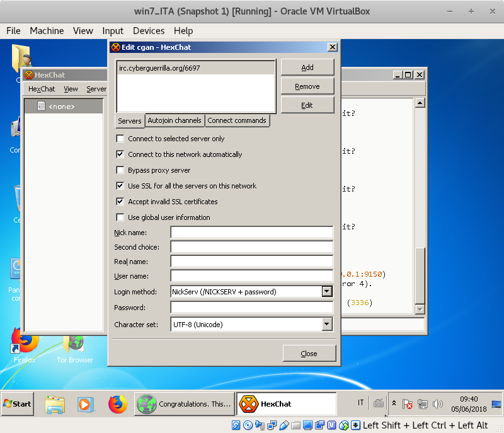
Task: Toggle Connect to selected server only
Action: tap(120, 139)
